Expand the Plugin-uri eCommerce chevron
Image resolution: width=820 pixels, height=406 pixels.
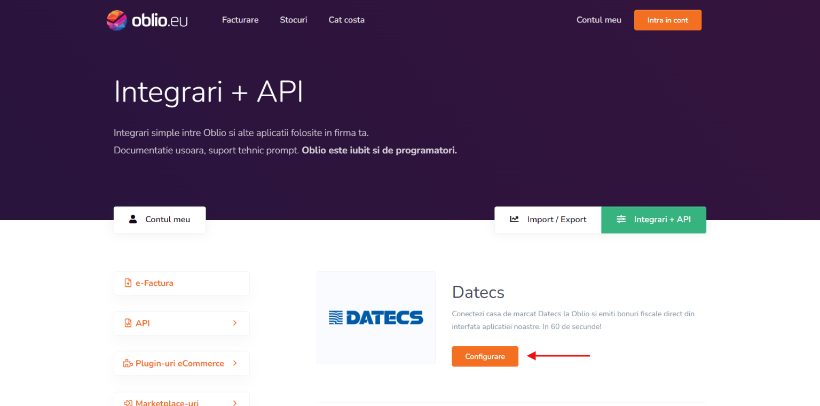235,364
